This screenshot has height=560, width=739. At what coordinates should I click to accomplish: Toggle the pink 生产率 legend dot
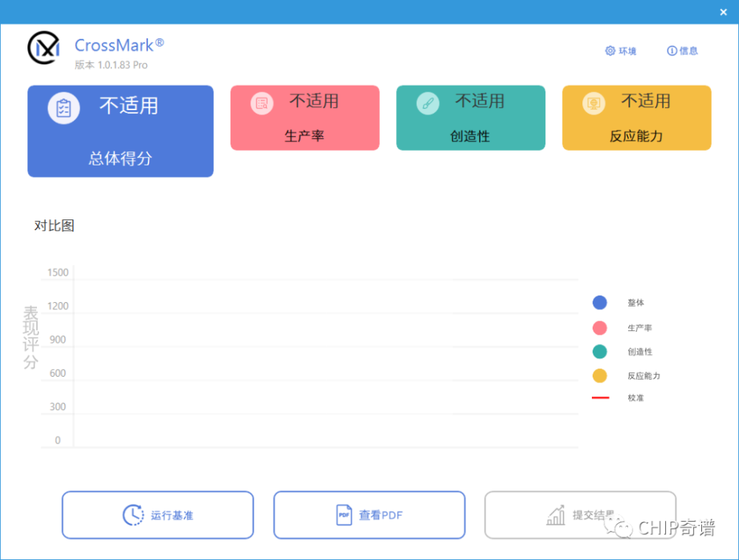(x=599, y=328)
